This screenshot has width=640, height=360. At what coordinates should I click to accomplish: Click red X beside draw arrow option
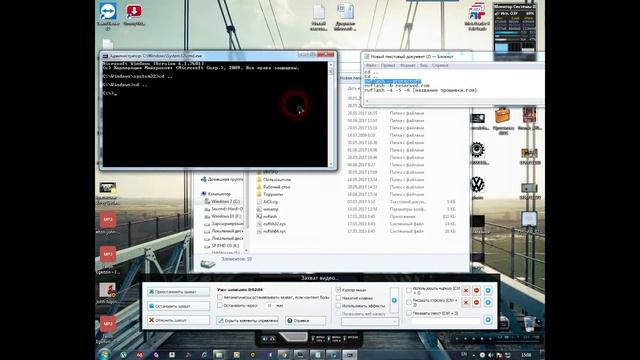[x=466, y=302]
